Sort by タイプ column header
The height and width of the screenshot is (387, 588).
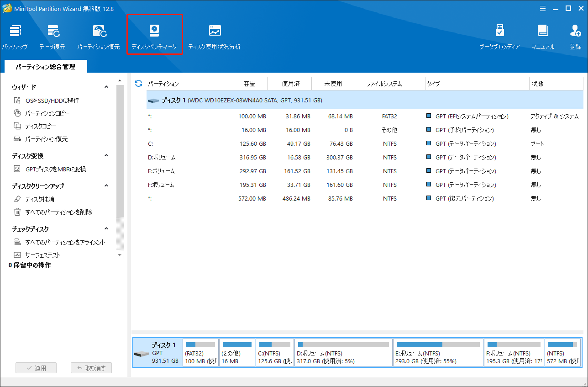pyautogui.click(x=477, y=84)
